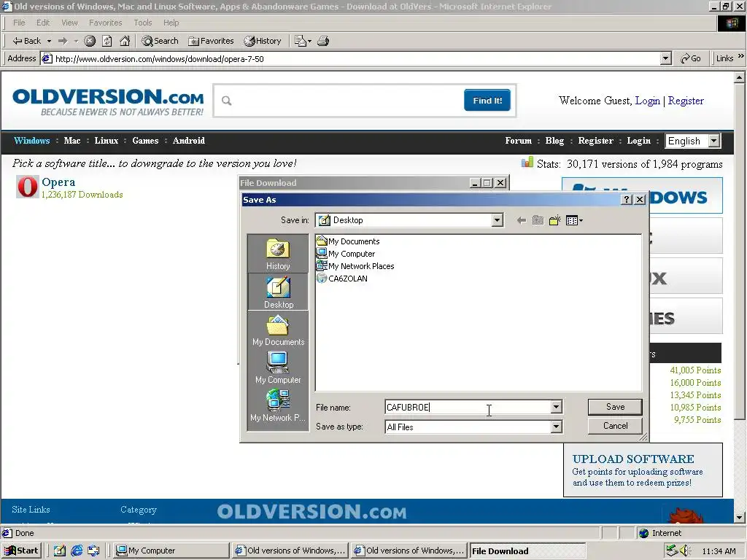Click the Back arrow in IE toolbar

click(x=26, y=41)
